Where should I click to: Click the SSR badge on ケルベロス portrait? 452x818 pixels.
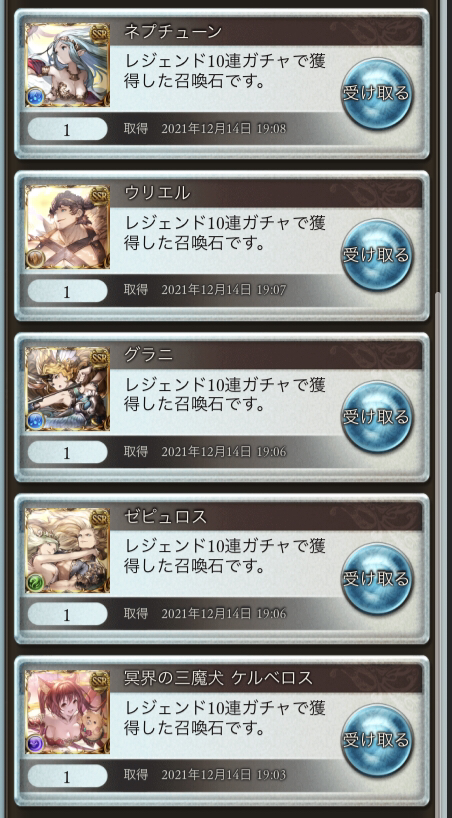point(99,680)
